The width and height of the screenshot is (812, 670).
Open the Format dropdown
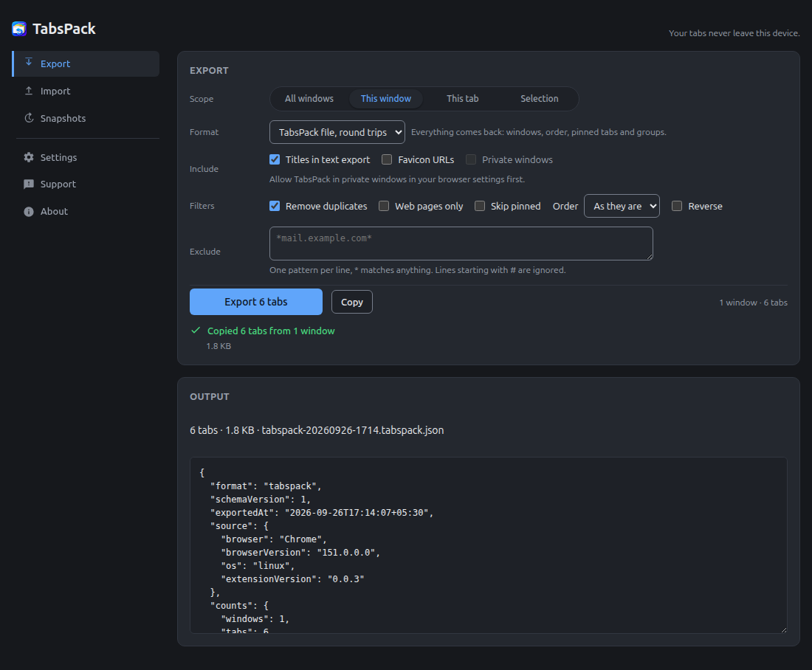click(337, 132)
